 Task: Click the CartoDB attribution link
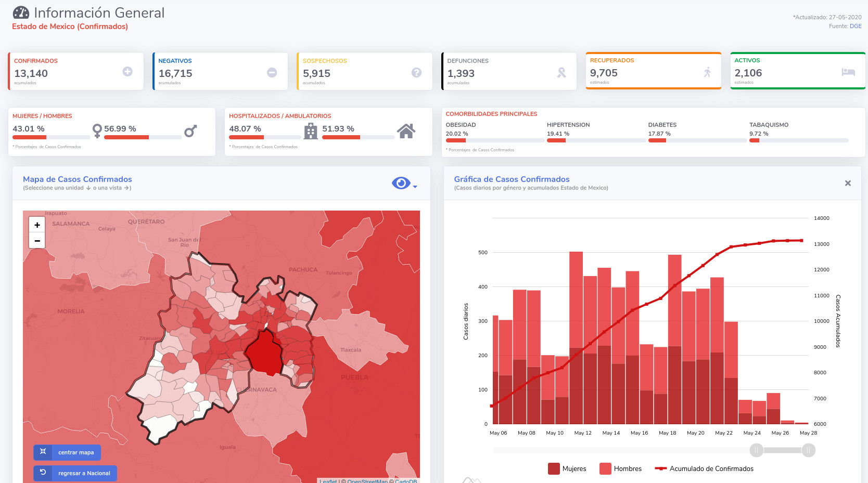pos(406,481)
